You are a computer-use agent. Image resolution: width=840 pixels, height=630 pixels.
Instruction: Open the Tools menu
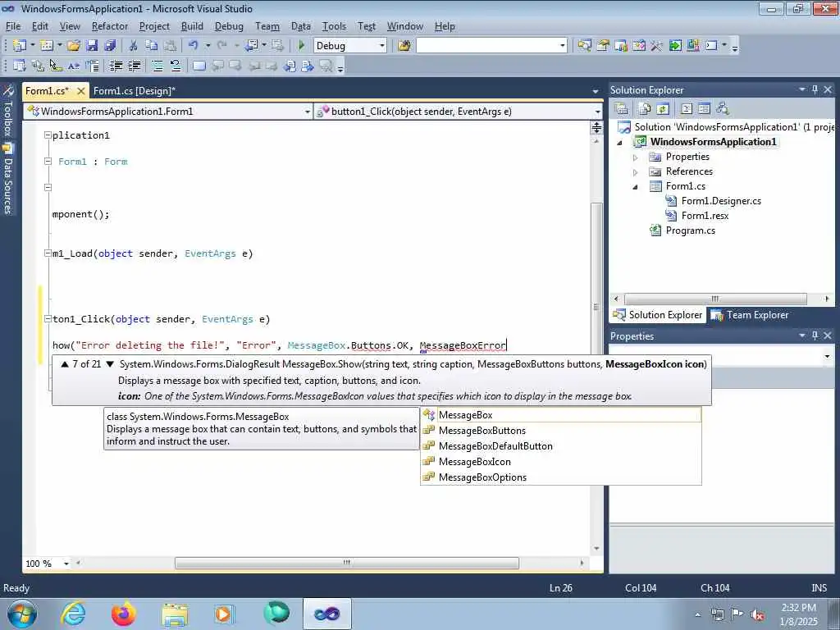pos(334,26)
